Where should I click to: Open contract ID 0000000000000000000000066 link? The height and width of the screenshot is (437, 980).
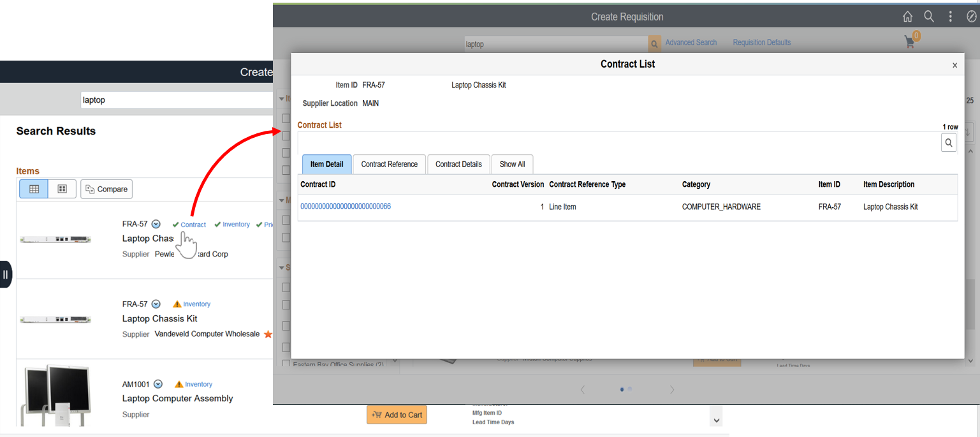click(x=346, y=207)
